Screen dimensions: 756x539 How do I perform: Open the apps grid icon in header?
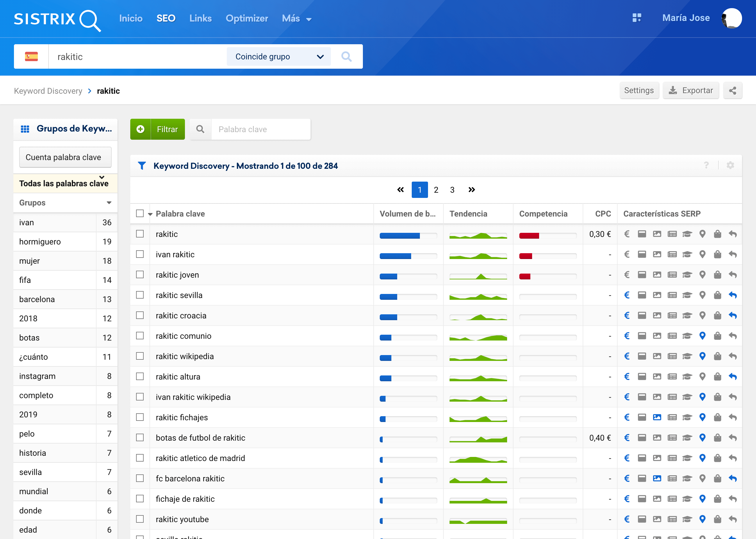pyautogui.click(x=636, y=18)
